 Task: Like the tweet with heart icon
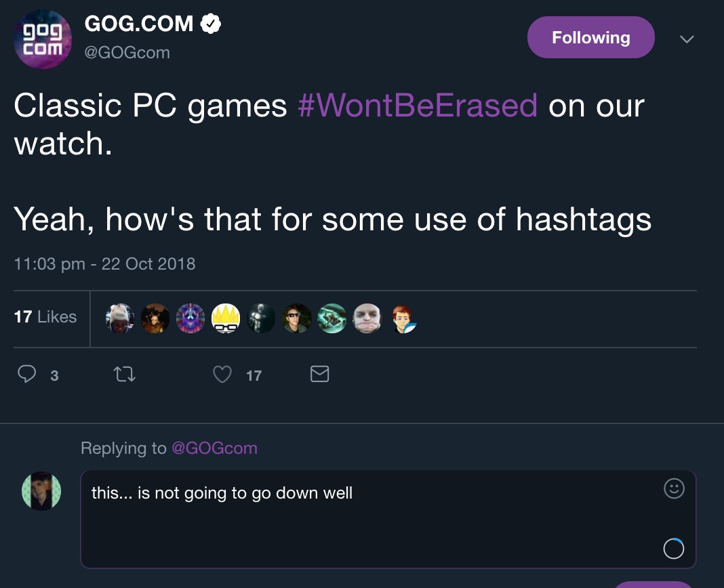pyautogui.click(x=222, y=375)
